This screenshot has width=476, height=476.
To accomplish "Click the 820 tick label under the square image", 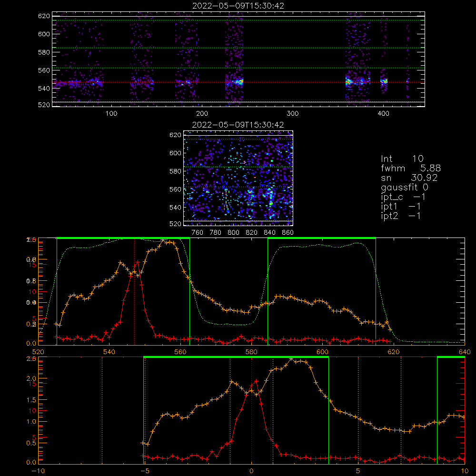I will point(252,233).
